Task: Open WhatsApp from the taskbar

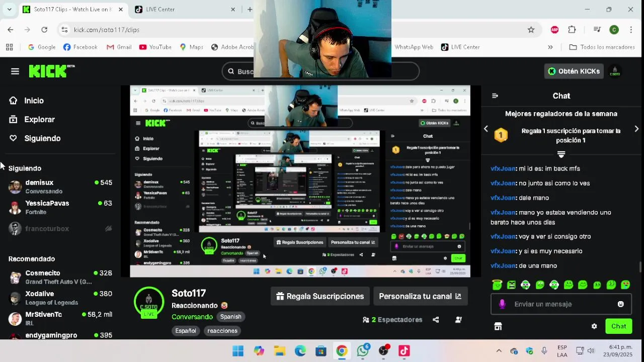Action: [x=363, y=351]
